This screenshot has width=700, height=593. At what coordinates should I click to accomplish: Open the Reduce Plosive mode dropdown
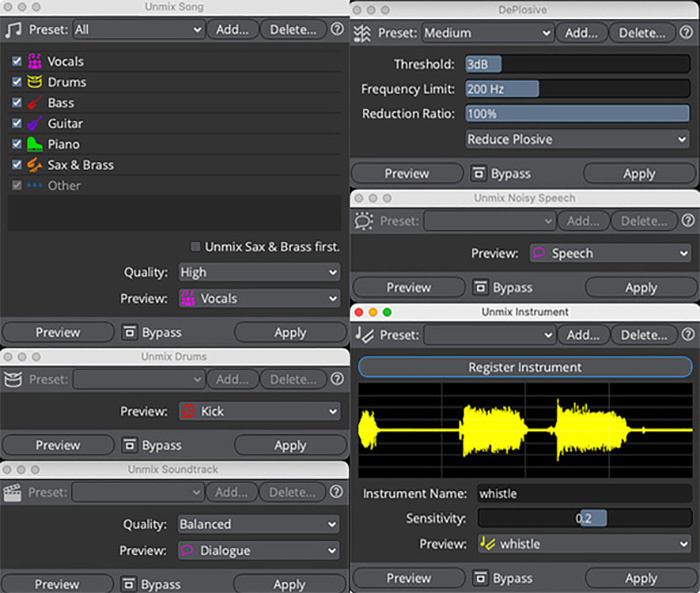click(577, 139)
